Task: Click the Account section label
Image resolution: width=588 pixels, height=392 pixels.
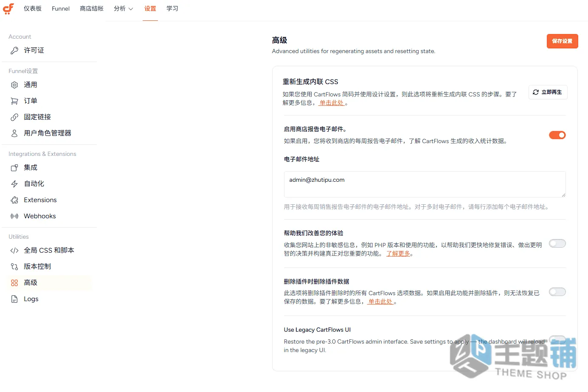Action: pos(20,37)
